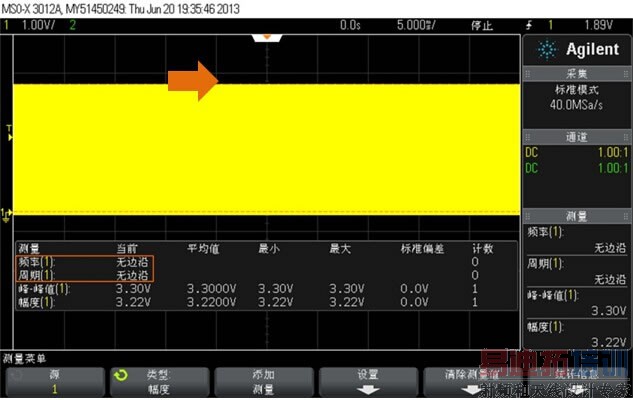Select the 幅度(1): row label in the table
Image resolution: width=633 pixels, height=400 pixels.
point(36,302)
